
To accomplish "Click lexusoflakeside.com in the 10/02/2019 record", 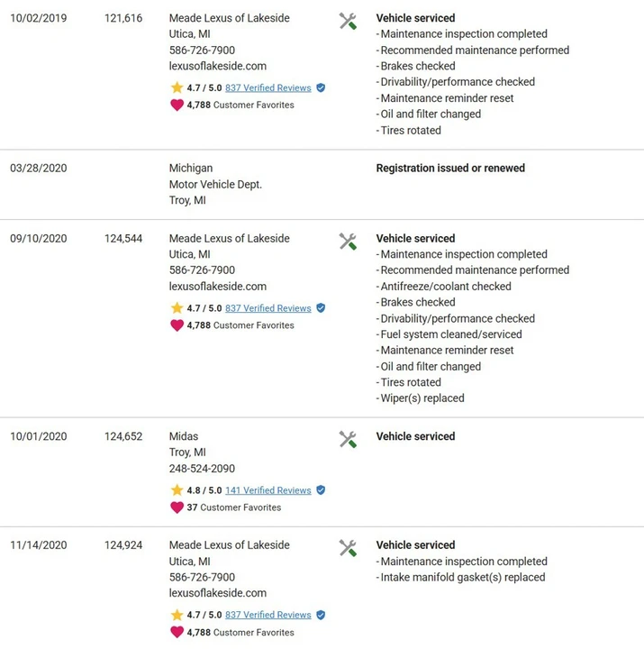I will coord(218,66).
